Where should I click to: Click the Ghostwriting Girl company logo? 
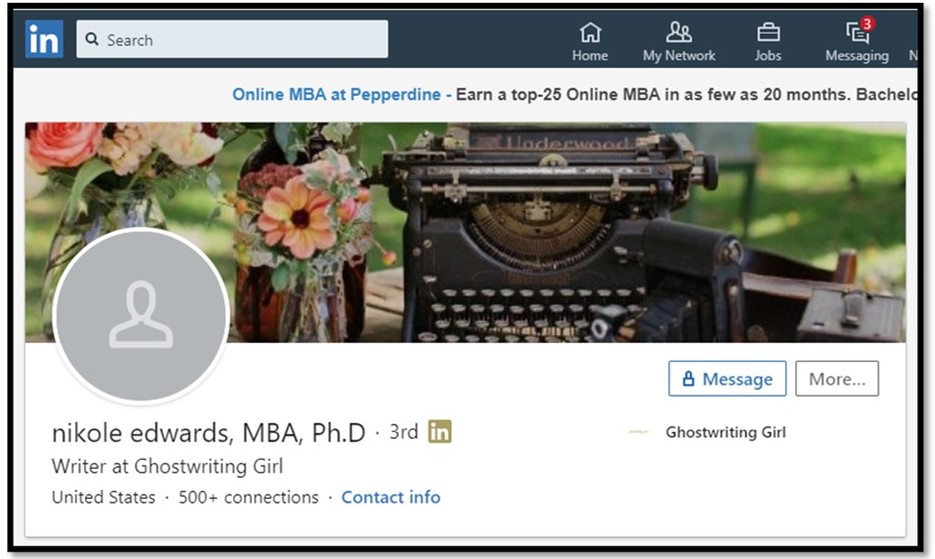point(639,432)
